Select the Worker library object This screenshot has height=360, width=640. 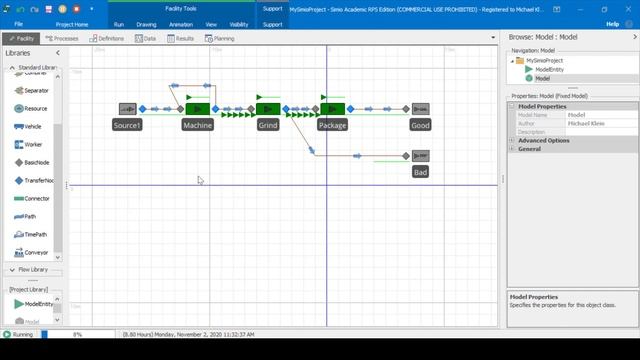(x=28, y=144)
